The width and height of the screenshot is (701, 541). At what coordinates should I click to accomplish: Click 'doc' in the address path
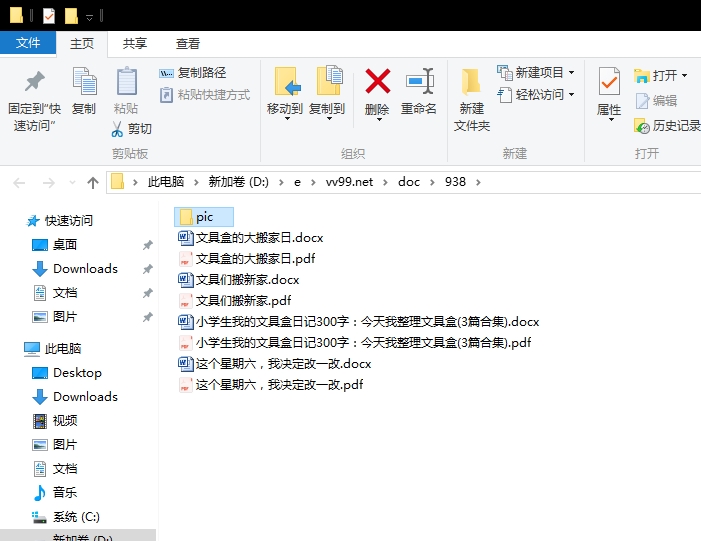[409, 182]
